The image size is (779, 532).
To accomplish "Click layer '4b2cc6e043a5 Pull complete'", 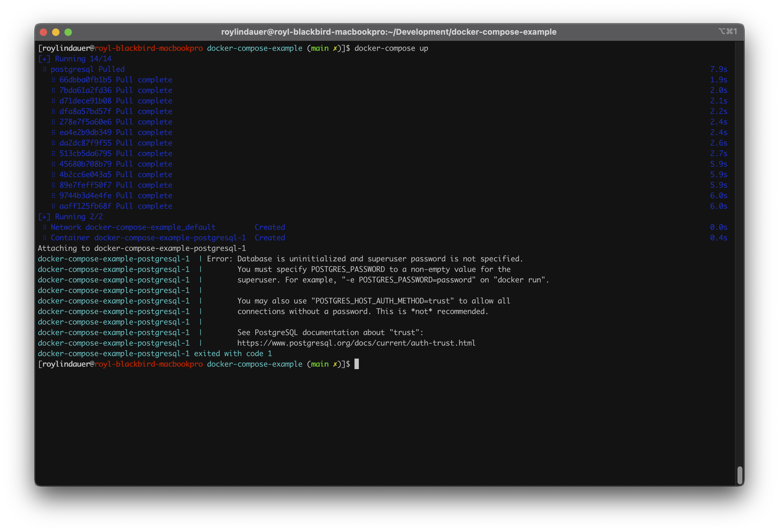I will 116,175.
